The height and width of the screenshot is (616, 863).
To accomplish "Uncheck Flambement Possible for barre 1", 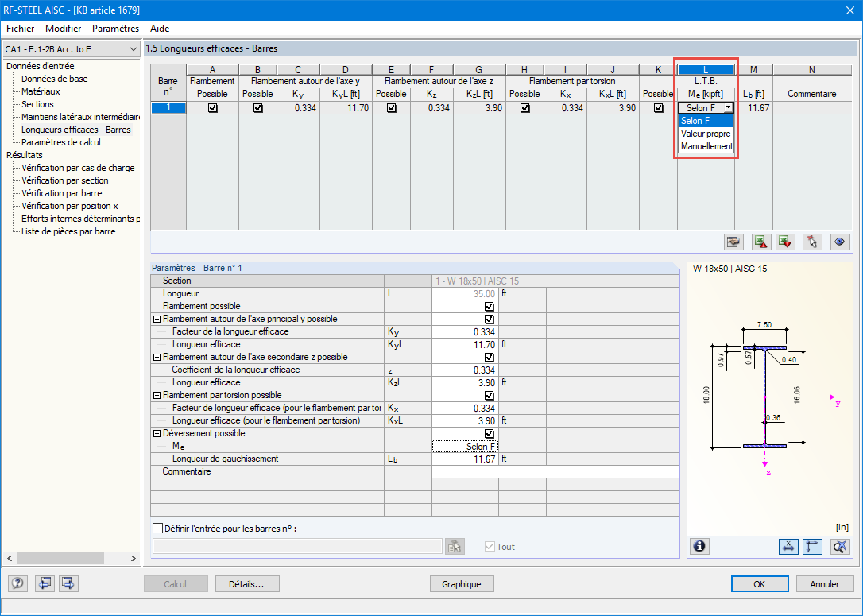I will (211, 107).
